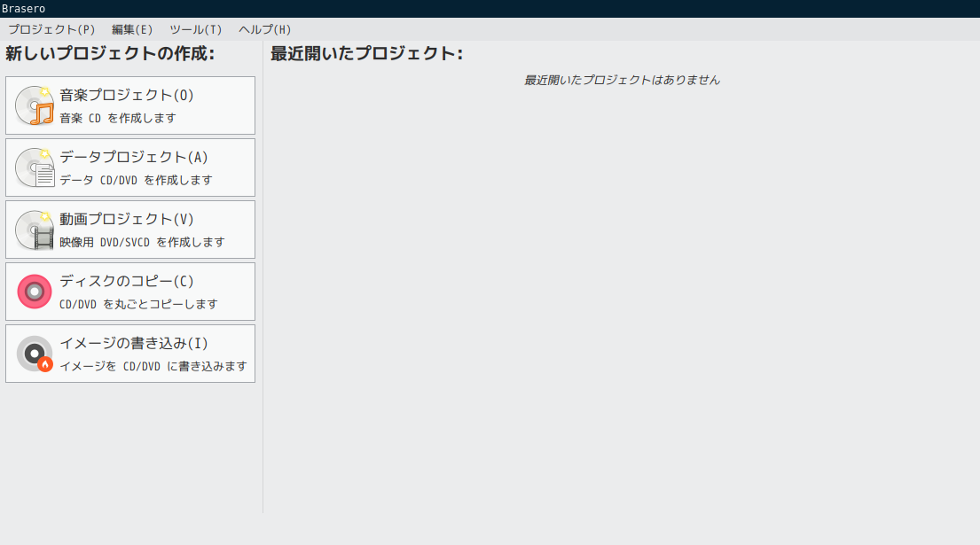This screenshot has height=545, width=980.
Task: Click the Brasero window title
Action: pyautogui.click(x=23, y=9)
